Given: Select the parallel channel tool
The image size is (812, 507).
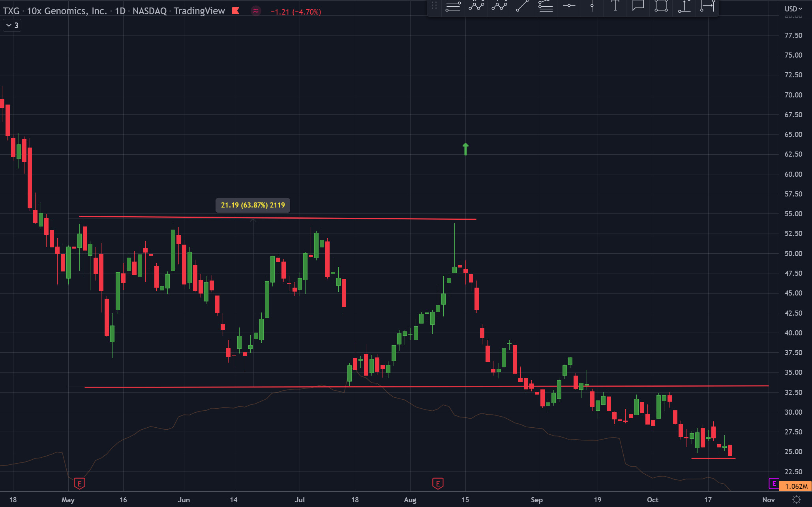Looking at the screenshot, I should pyautogui.click(x=453, y=6).
